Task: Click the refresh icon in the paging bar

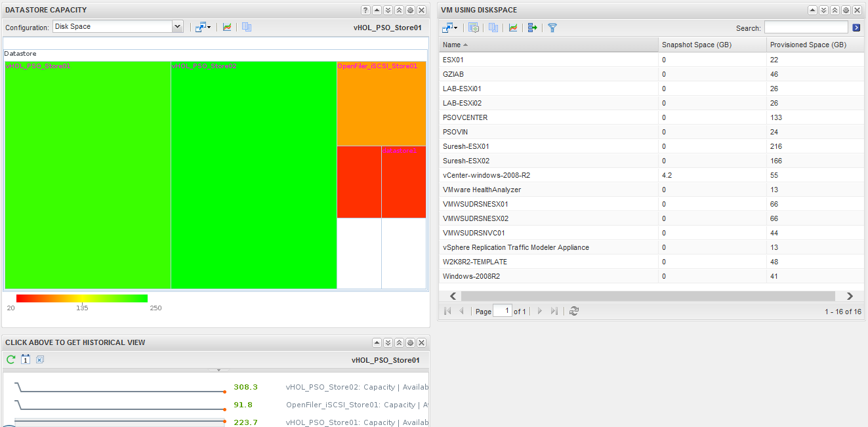Action: pos(574,311)
